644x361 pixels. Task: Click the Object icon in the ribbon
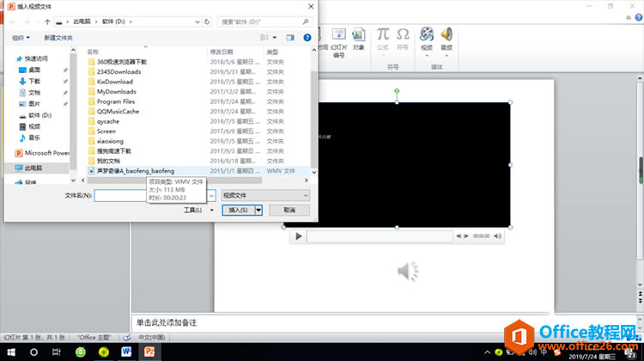pyautogui.click(x=359, y=34)
